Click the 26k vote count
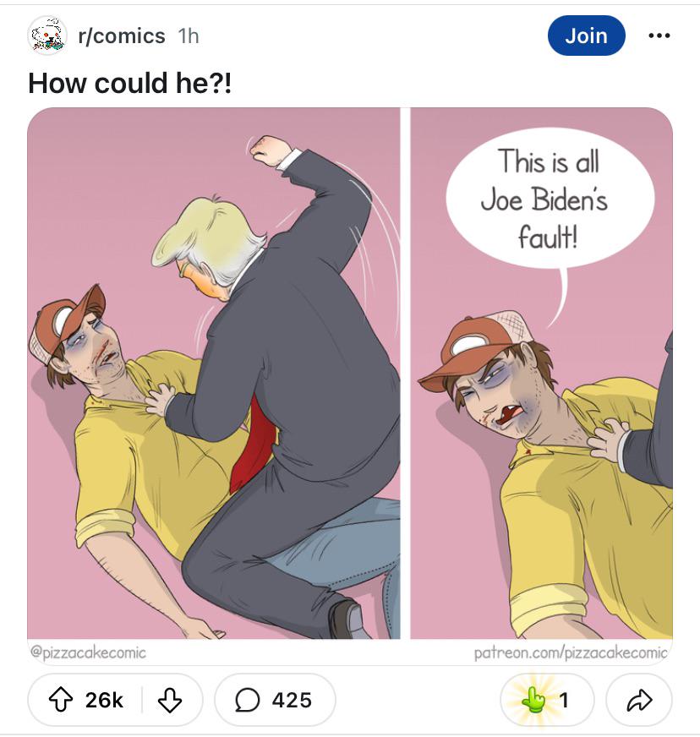 (x=104, y=700)
